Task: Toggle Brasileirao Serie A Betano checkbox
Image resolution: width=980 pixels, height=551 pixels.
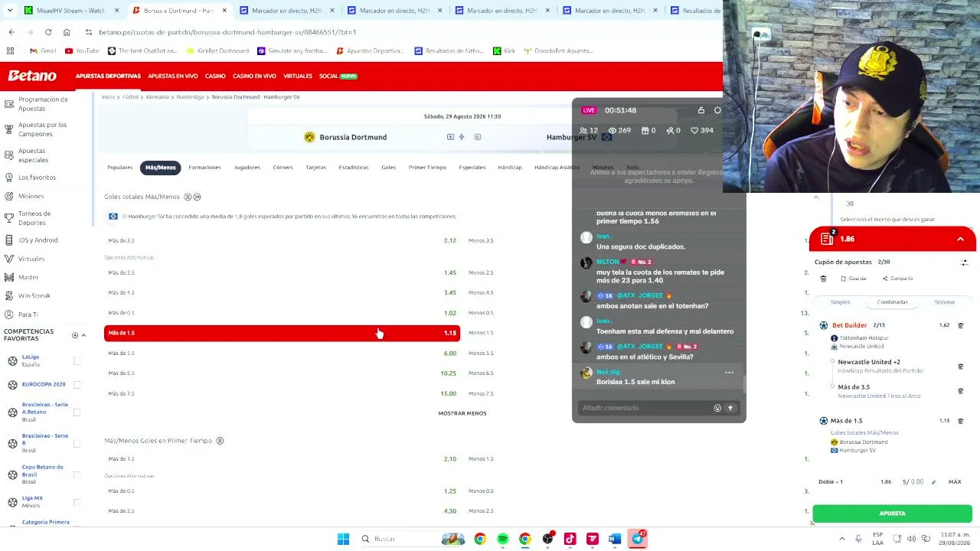Action: pyautogui.click(x=77, y=412)
